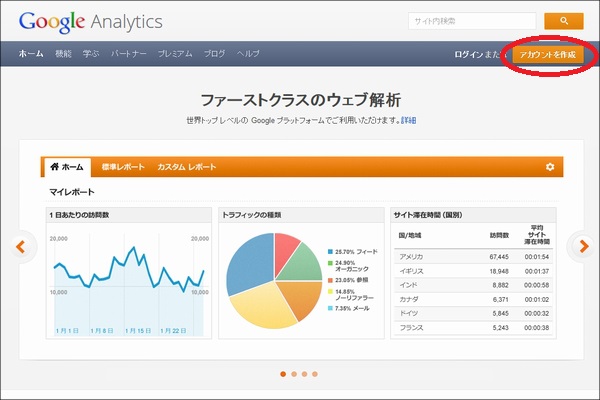Viewport: 600px width, 400px height.
Task: Click the blue フィード legend swatch
Action: point(330,251)
